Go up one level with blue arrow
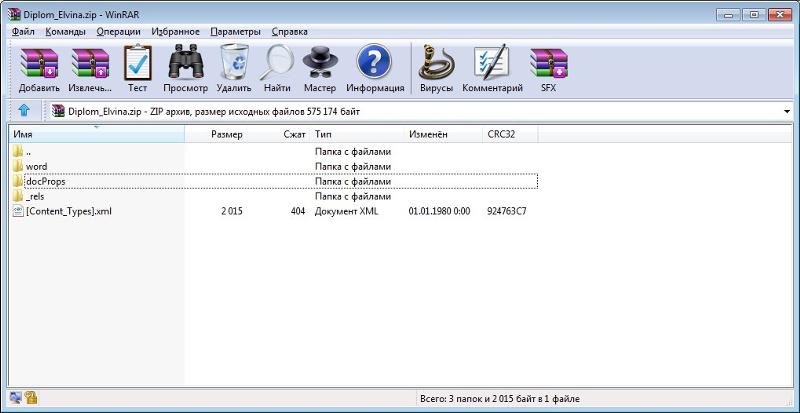800x413 pixels. (x=24, y=111)
